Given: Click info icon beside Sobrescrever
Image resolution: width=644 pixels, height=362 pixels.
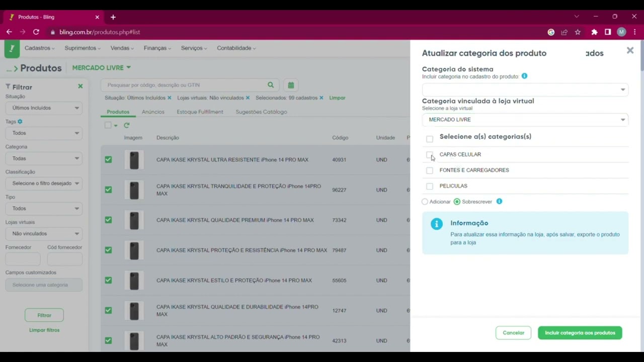Looking at the screenshot, I should coord(499,201).
